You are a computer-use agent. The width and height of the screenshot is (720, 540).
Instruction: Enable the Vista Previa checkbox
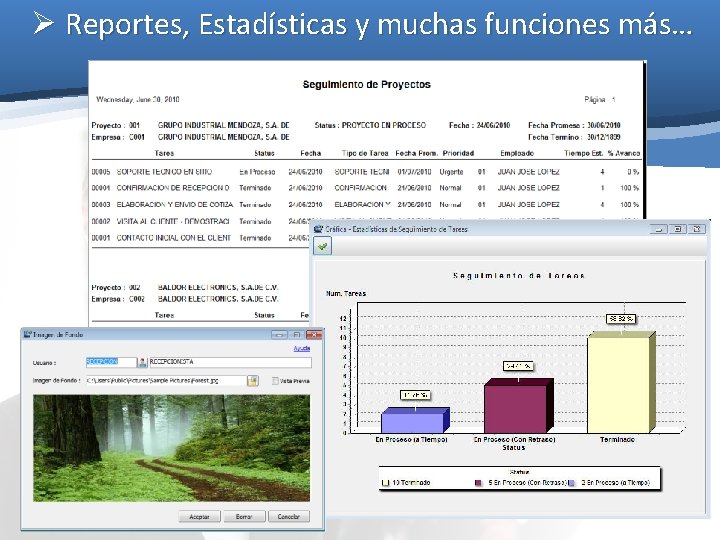point(275,381)
